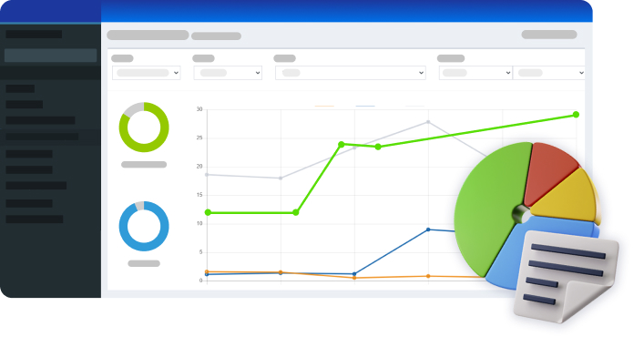Click the top-right header button

click(549, 35)
